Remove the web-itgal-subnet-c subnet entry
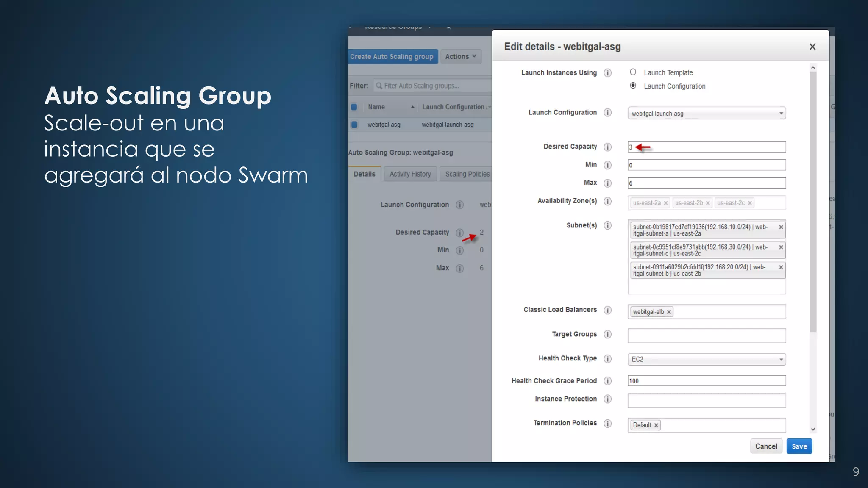Viewport: 868px width, 488px height. 781,247
